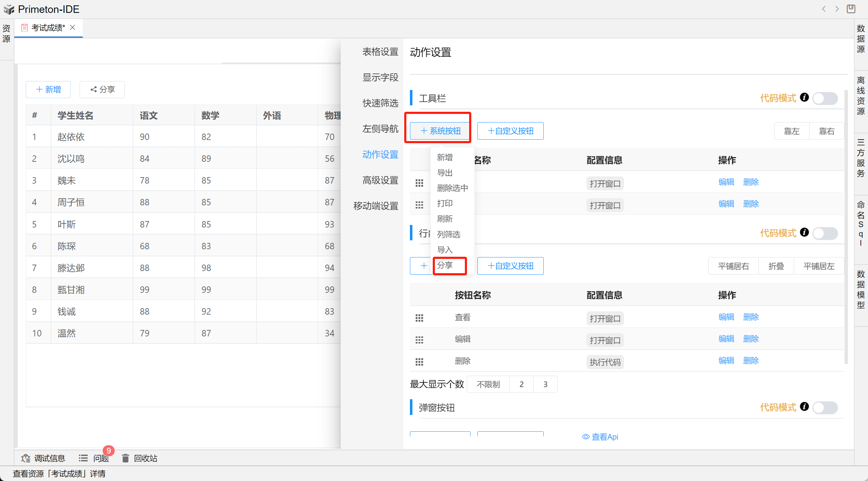
Task: Click the forward navigation arrow in title bar
Action: [837, 9]
